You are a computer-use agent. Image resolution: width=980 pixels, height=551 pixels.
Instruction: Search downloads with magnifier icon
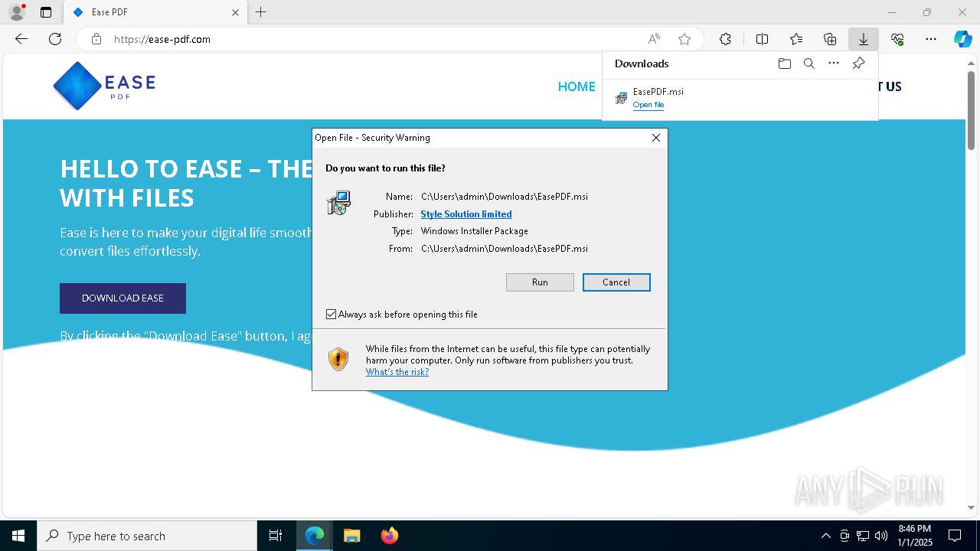pos(808,64)
